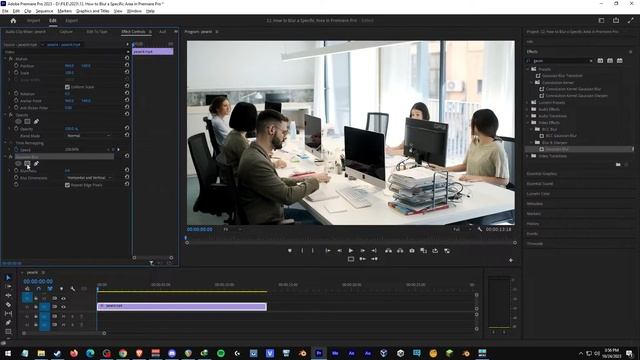This screenshot has height=360, width=640.
Task: Select the Razor tool
Action: (8, 304)
